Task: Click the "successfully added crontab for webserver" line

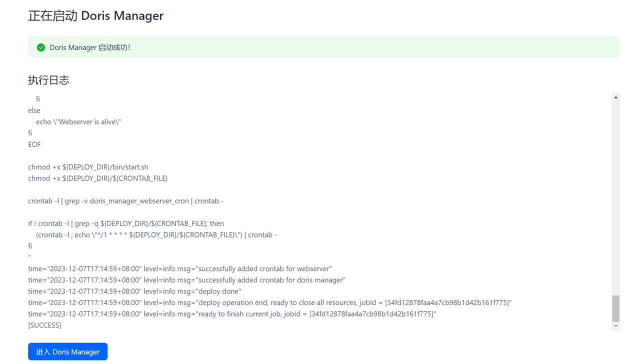Action: pyautogui.click(x=180, y=269)
